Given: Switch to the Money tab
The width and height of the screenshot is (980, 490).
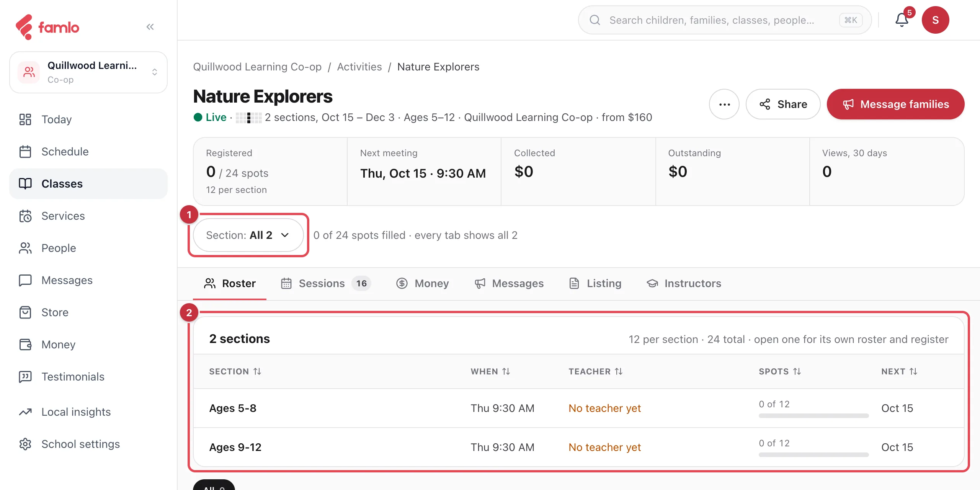Looking at the screenshot, I should [x=422, y=283].
